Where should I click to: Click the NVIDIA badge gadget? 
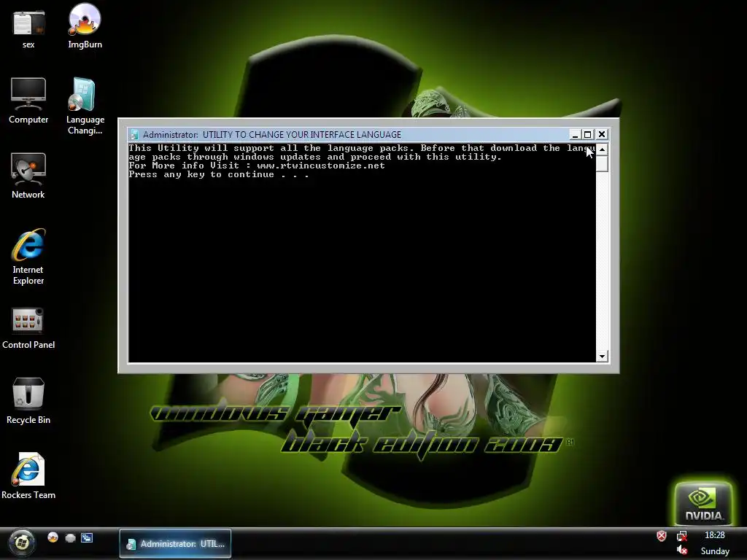click(x=703, y=503)
